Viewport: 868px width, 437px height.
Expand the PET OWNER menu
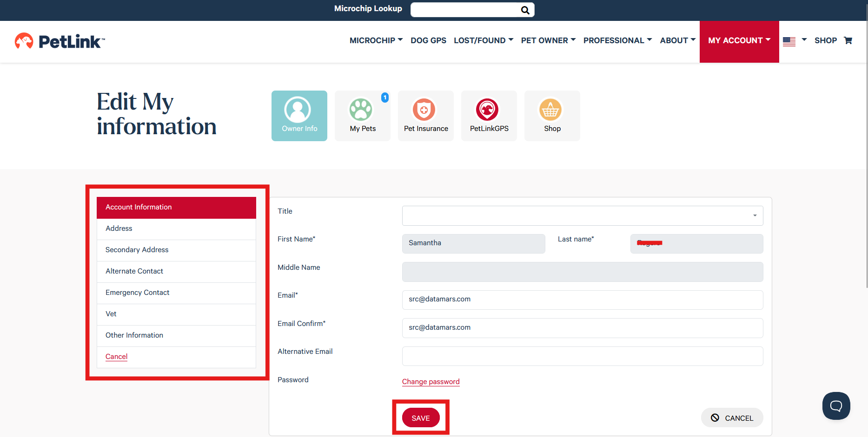[x=549, y=40]
